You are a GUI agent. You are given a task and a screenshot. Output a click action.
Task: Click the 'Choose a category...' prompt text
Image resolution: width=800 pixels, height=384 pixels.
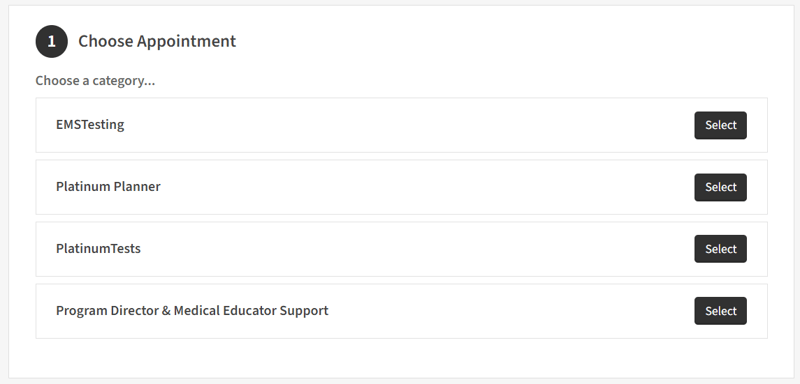[x=95, y=81]
